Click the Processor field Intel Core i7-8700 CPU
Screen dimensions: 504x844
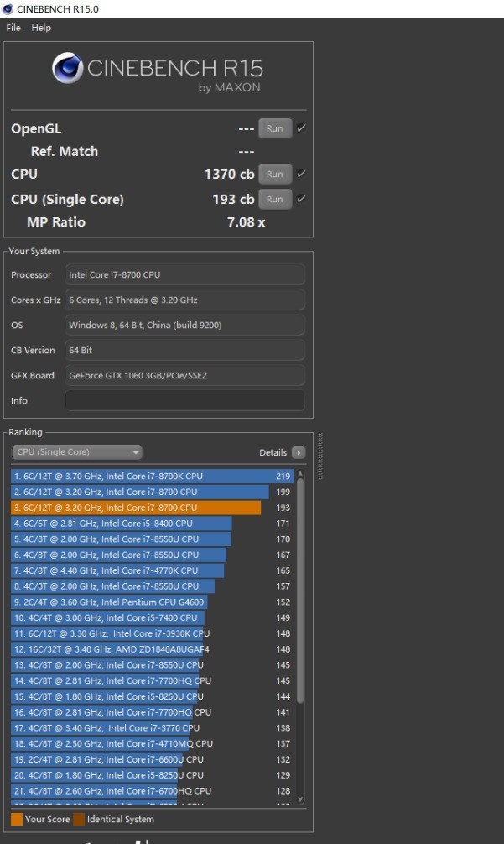coord(185,274)
